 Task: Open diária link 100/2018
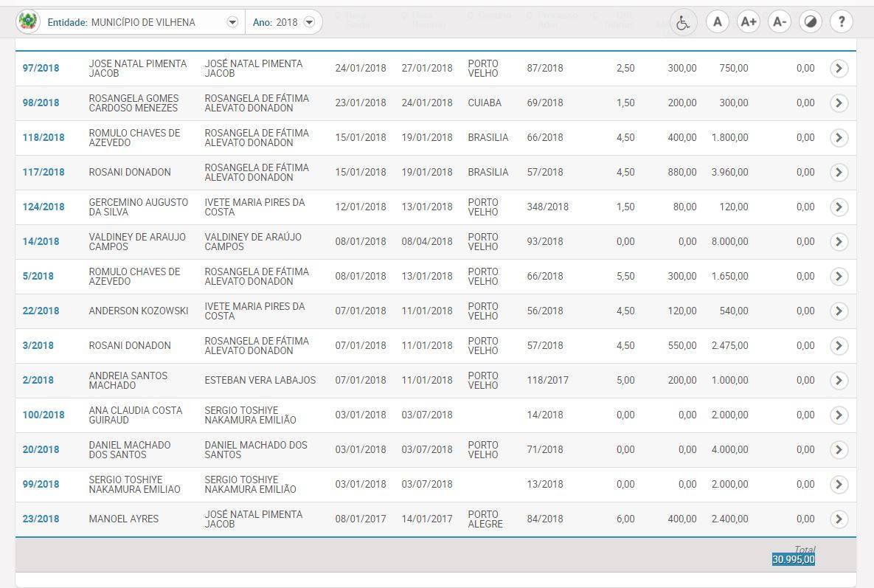pyautogui.click(x=44, y=415)
